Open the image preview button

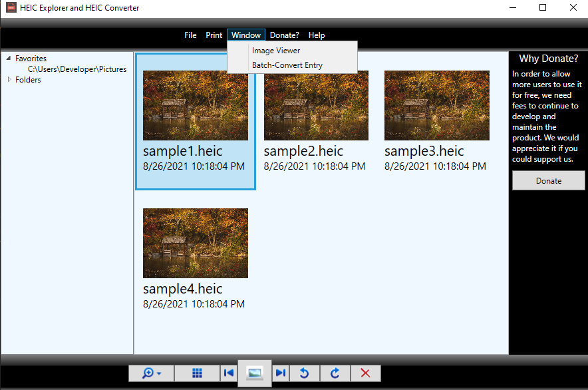point(254,373)
